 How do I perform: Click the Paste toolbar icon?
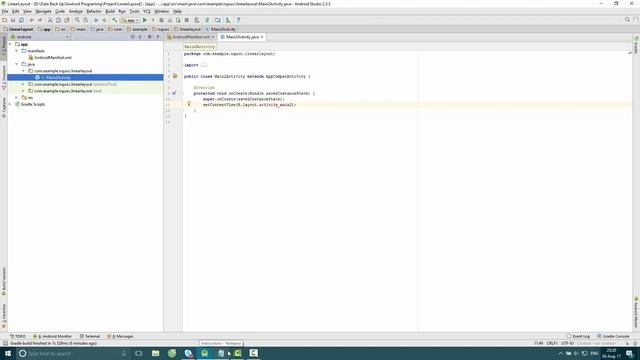(x=67, y=20)
